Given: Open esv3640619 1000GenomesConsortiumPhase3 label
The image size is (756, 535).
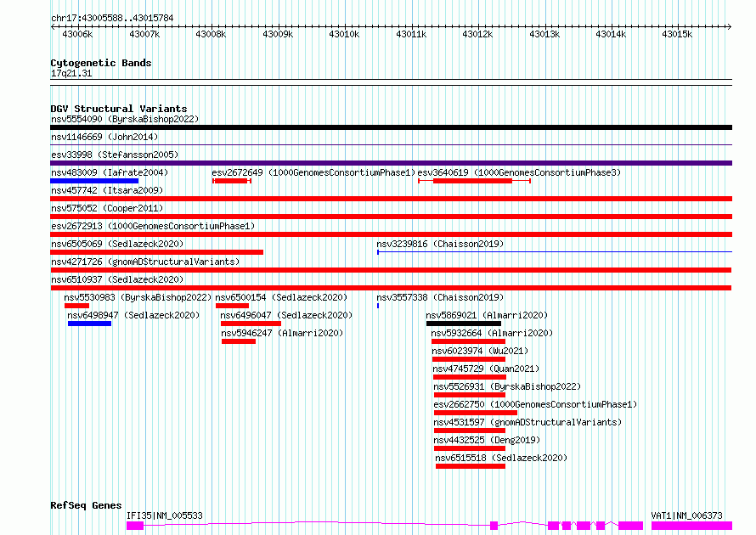Looking at the screenshot, I should tap(519, 172).
